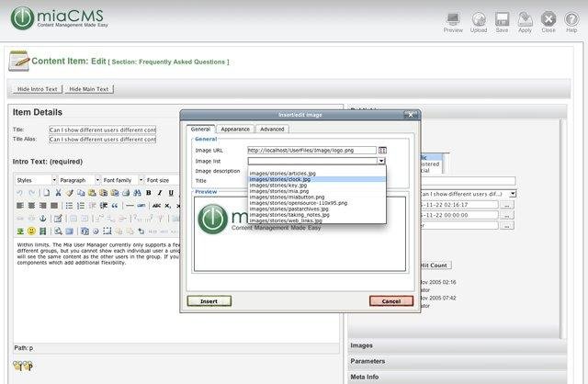This screenshot has height=384, width=588.
Task: Insert horizontal rule icon
Action: click(130, 206)
